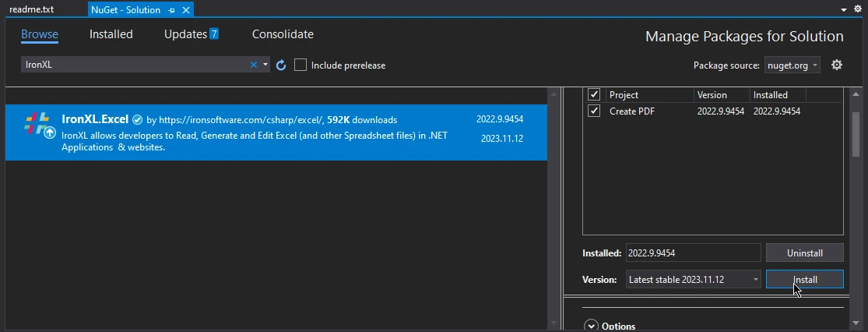
Task: Open the Updates tab
Action: click(191, 34)
